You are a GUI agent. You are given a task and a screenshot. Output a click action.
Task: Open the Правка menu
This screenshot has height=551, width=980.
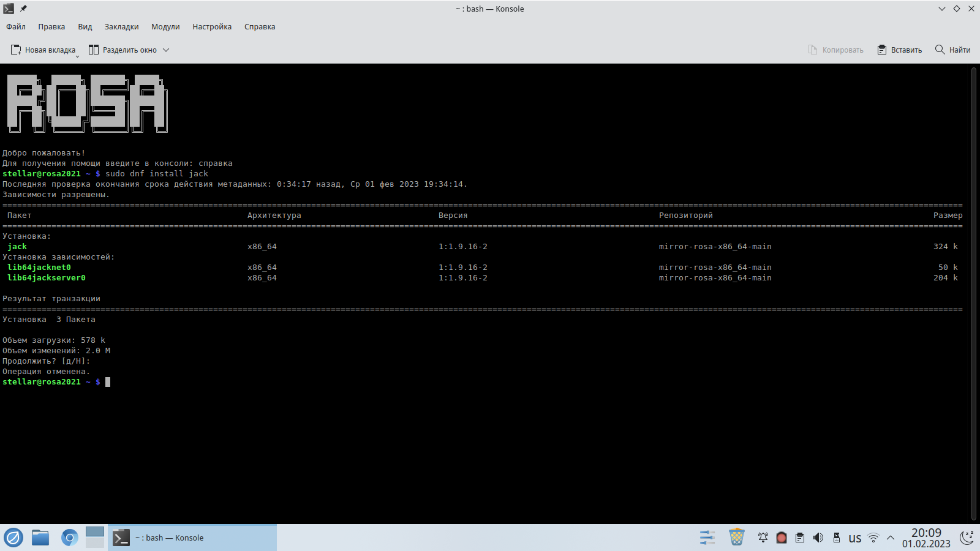tap(51, 27)
